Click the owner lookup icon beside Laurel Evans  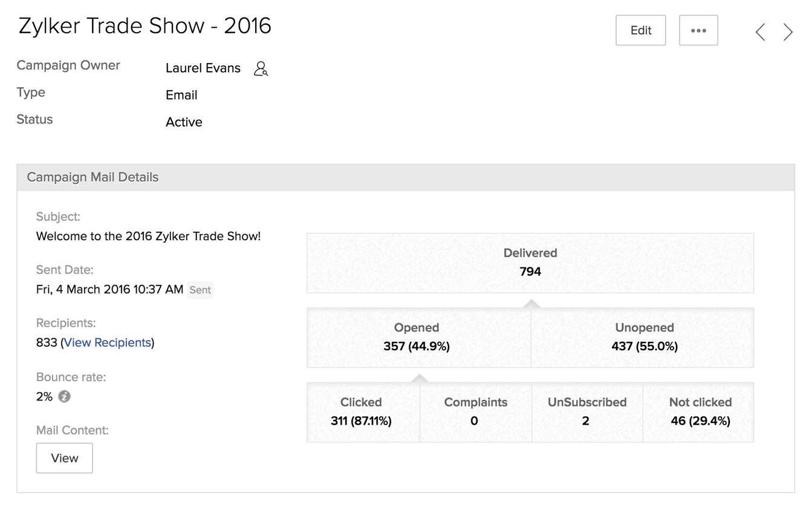pos(261,68)
